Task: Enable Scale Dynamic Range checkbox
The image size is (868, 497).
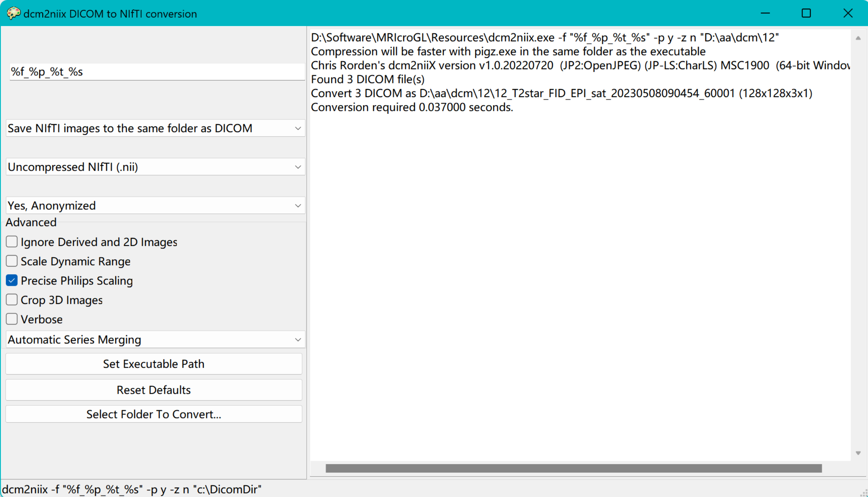Action: pos(12,261)
